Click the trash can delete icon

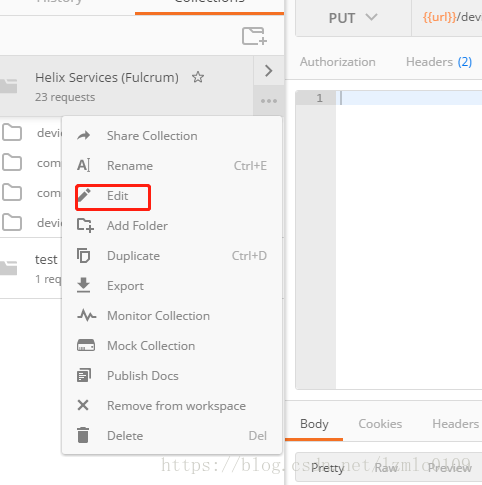[83, 435]
